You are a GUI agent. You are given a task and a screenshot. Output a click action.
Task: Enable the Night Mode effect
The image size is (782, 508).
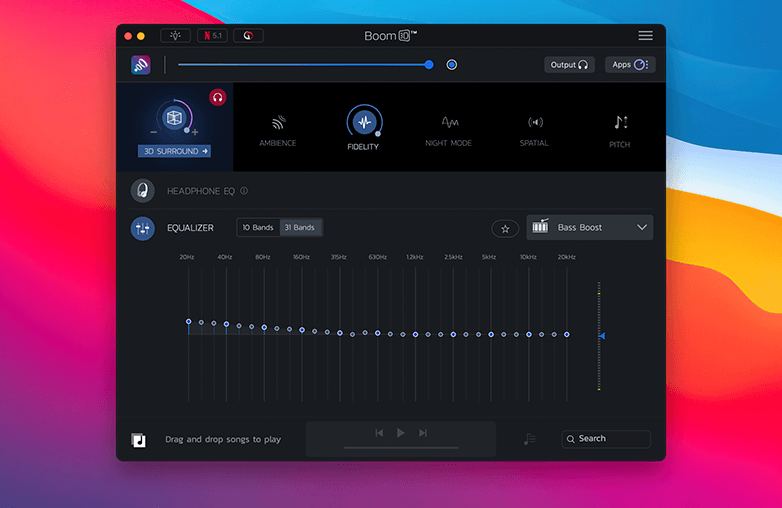(448, 131)
